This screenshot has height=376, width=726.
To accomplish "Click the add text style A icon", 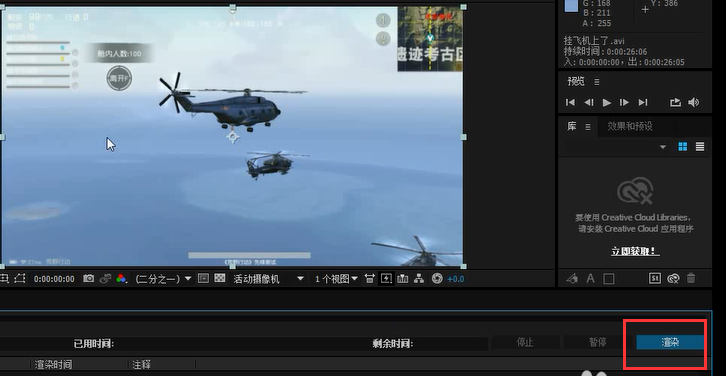I will [x=590, y=278].
